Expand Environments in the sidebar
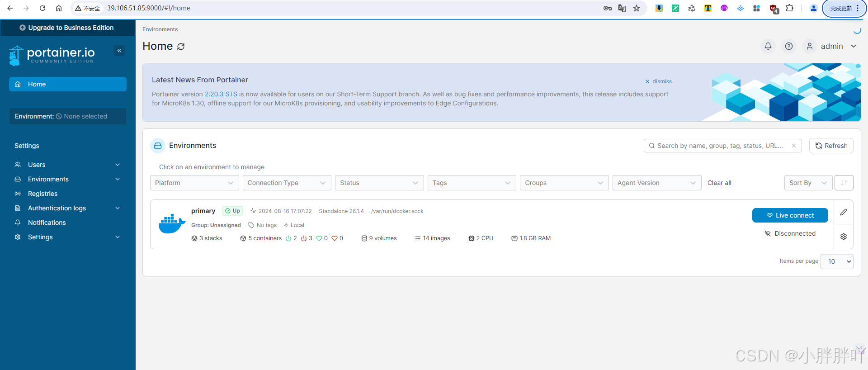 pyautogui.click(x=68, y=179)
